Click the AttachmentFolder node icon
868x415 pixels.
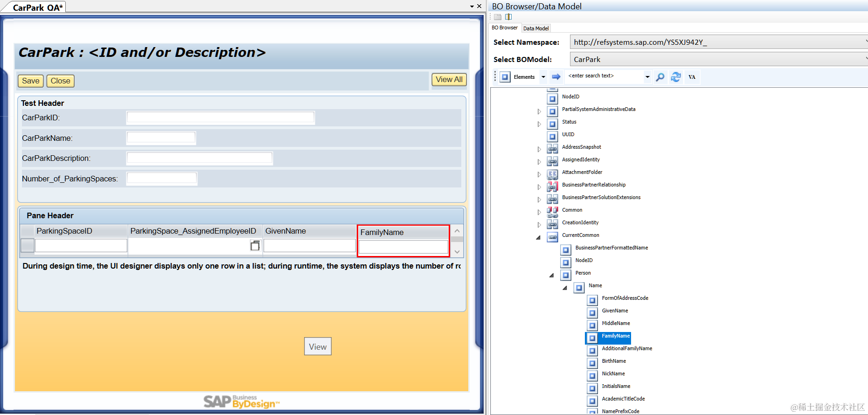point(553,174)
